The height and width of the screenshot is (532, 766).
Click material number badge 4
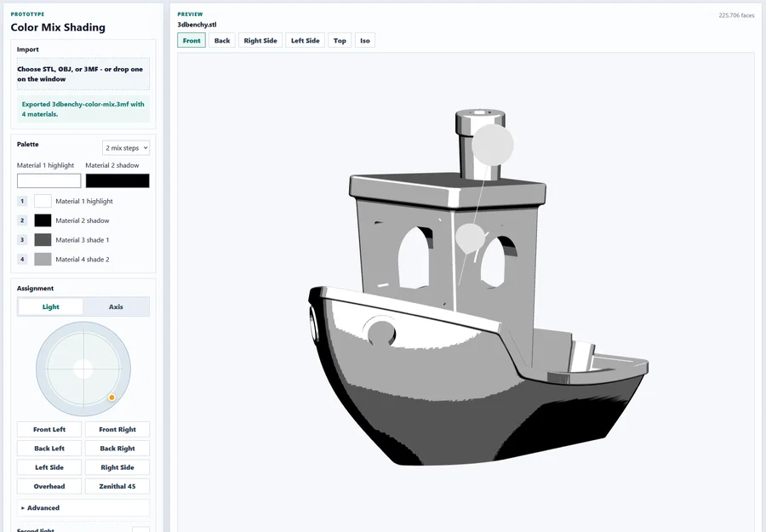tap(22, 260)
